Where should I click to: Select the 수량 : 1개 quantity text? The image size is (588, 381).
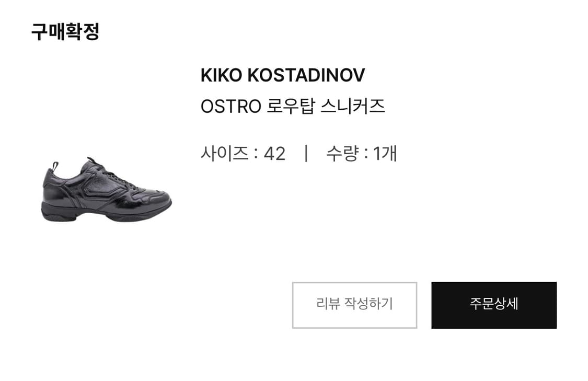[362, 153]
